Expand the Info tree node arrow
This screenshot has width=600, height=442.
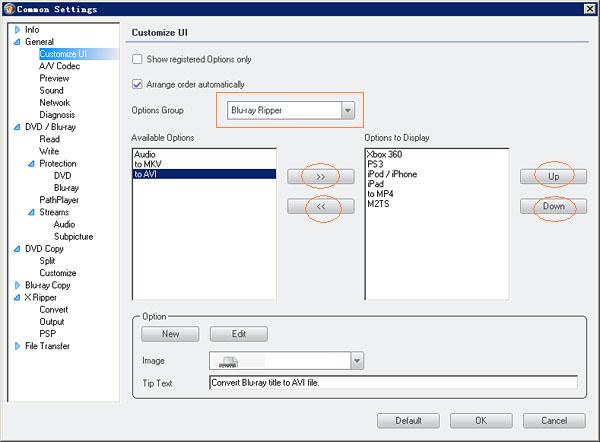pos(17,29)
